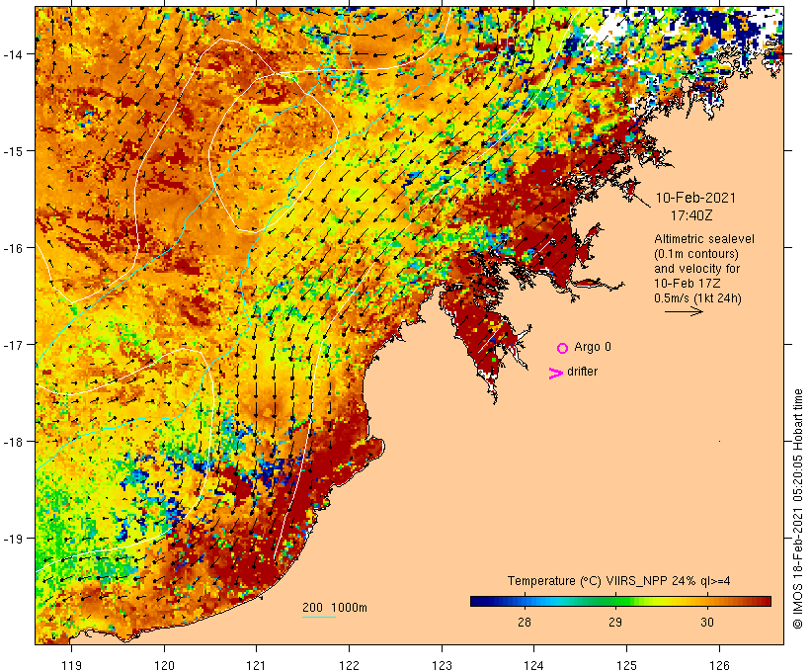Click 'and velocity for' caption line
Viewport: 810px width, 672px height.
(x=696, y=268)
